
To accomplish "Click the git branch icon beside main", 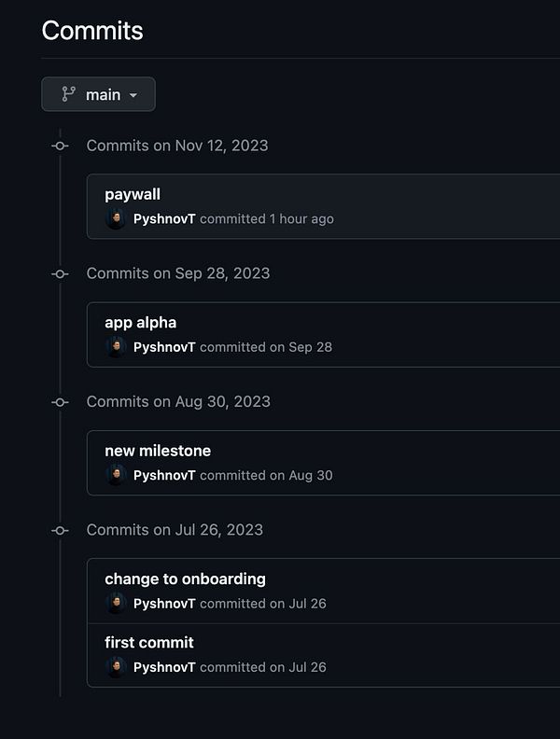I will point(68,94).
